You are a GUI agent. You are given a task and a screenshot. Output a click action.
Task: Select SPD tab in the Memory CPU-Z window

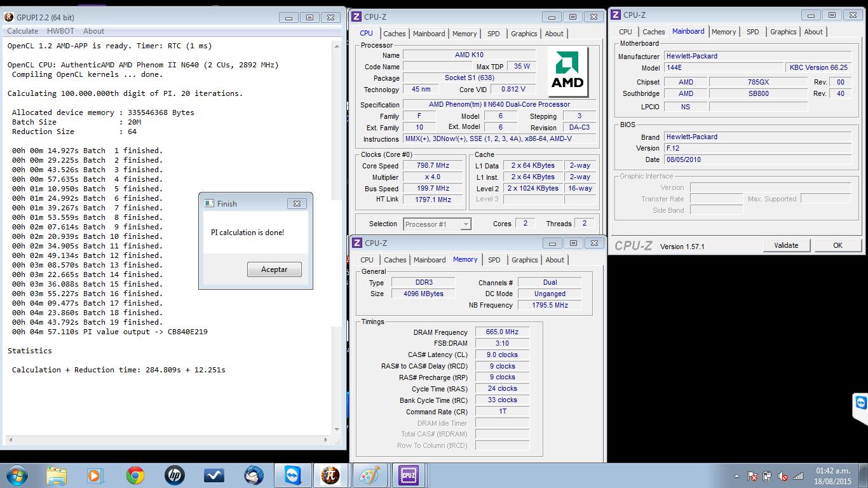pos(494,260)
